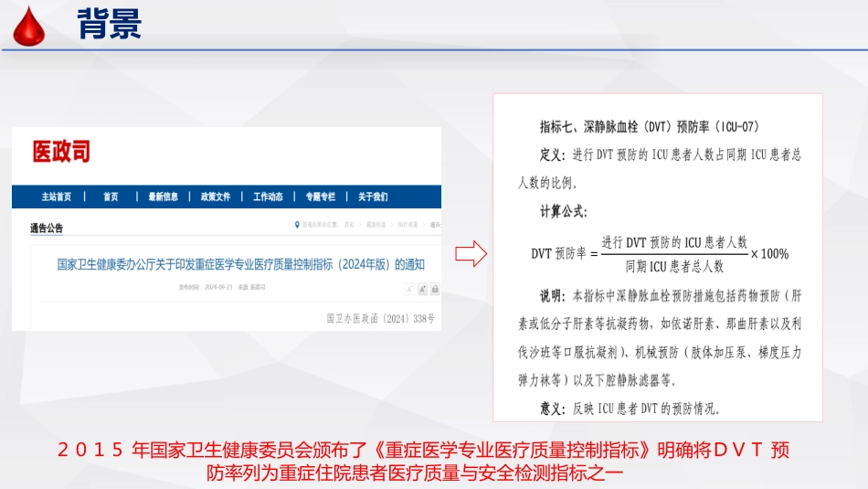Click the formula denominator 同期ICU患者总人数
Image resolution: width=868 pixels, height=489 pixels.
pos(674,267)
